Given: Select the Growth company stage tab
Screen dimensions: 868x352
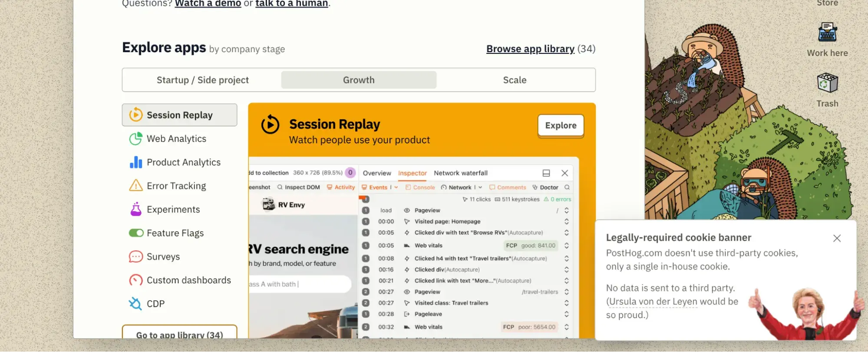Looking at the screenshot, I should (x=359, y=80).
